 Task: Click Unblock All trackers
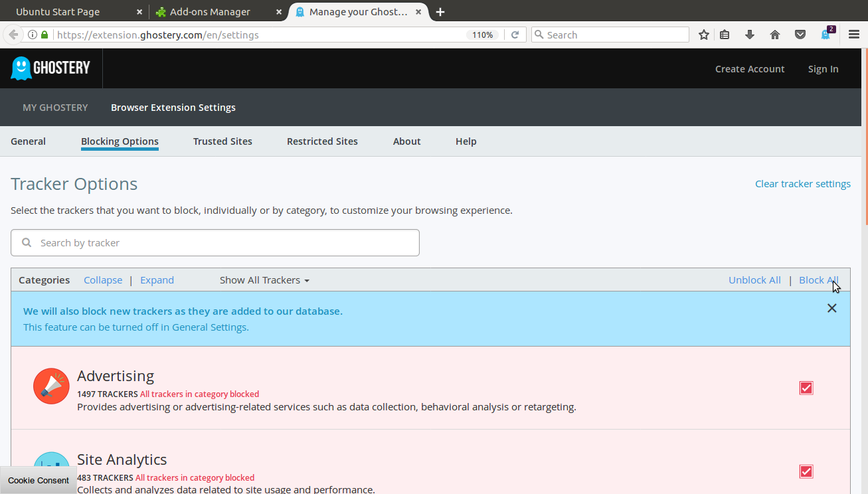tap(754, 280)
